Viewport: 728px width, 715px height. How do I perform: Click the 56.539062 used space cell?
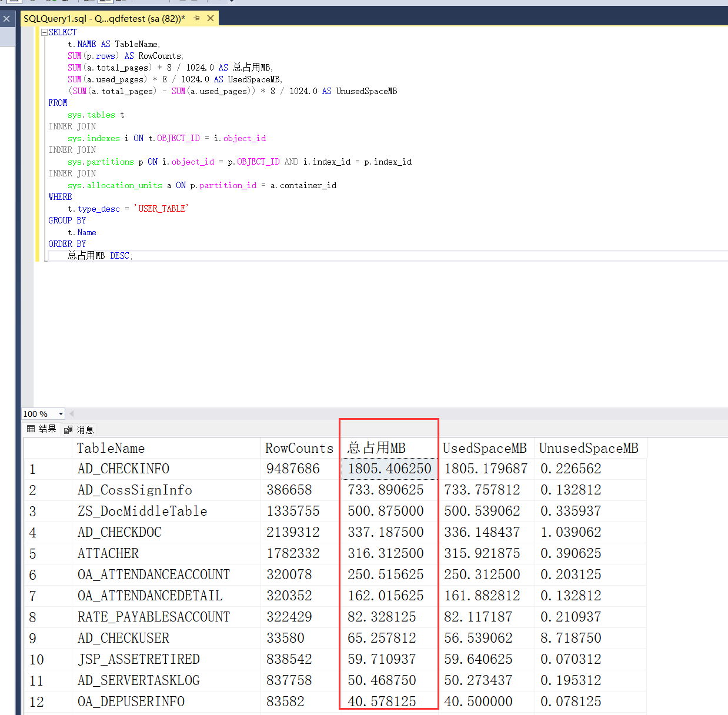(x=486, y=638)
